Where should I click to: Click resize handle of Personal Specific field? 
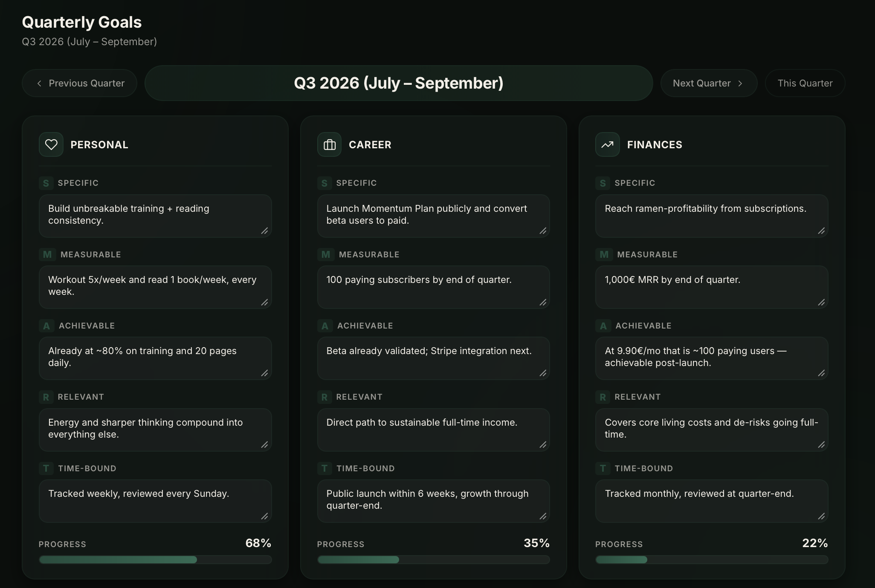[x=265, y=231]
